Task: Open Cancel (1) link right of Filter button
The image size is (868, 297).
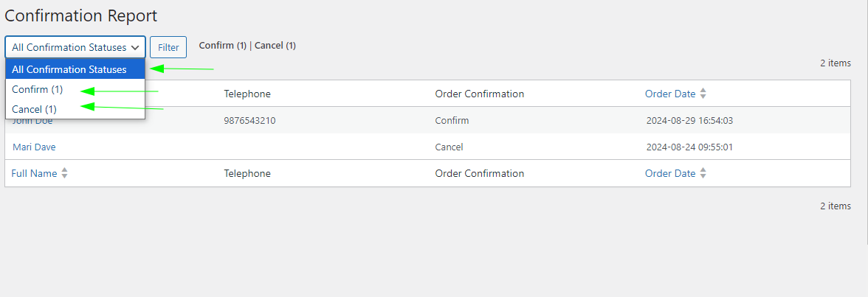Action: coord(275,46)
